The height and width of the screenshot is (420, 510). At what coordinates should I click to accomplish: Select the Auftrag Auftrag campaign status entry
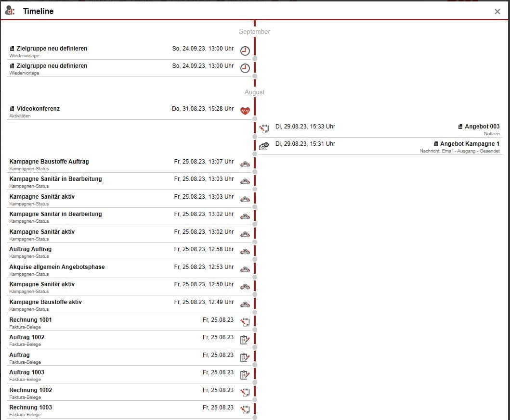[x=30, y=249]
